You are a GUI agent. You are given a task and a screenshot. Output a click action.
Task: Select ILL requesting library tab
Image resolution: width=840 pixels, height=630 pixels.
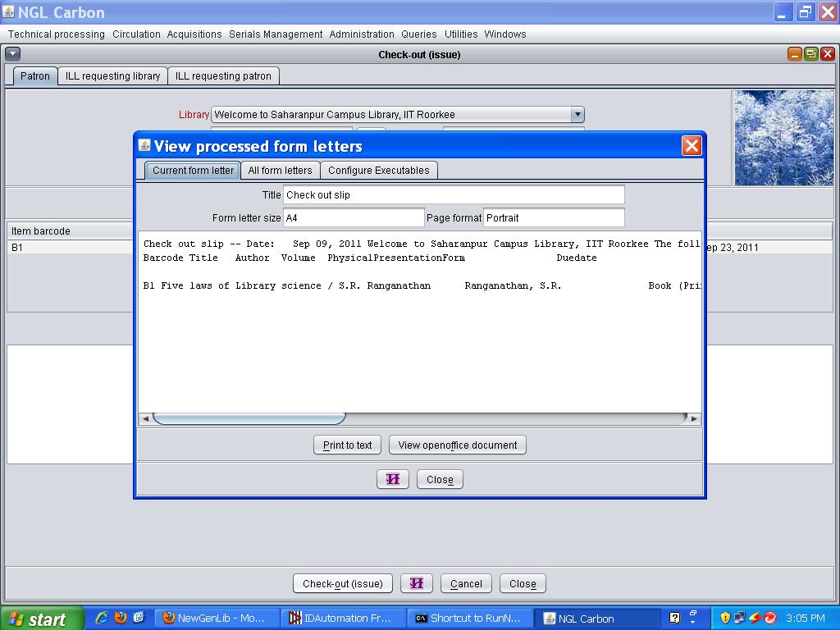coord(112,75)
